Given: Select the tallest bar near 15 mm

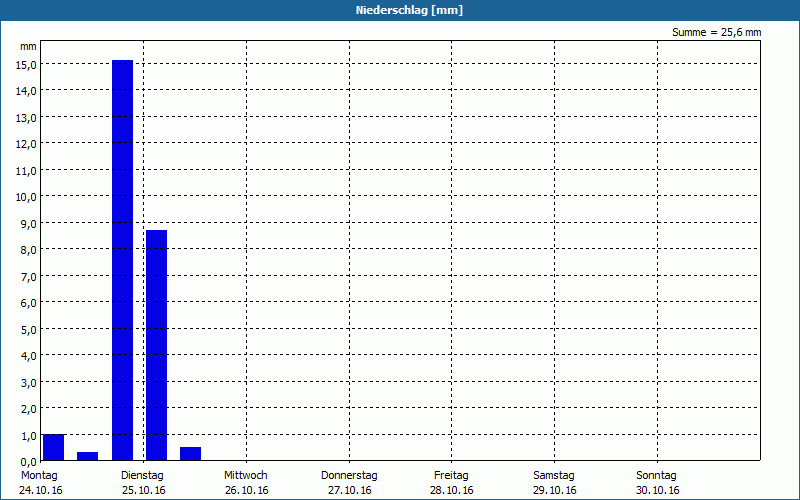Looking at the screenshot, I should pyautogui.click(x=122, y=260).
